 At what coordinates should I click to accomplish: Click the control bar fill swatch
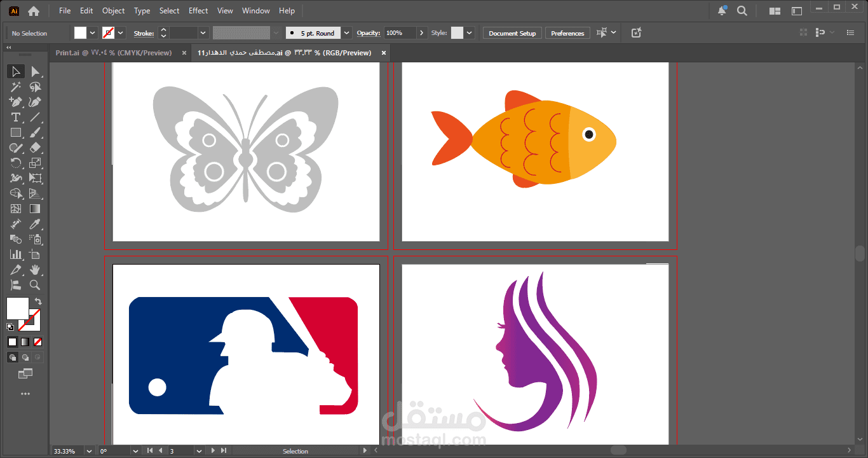[x=80, y=33]
